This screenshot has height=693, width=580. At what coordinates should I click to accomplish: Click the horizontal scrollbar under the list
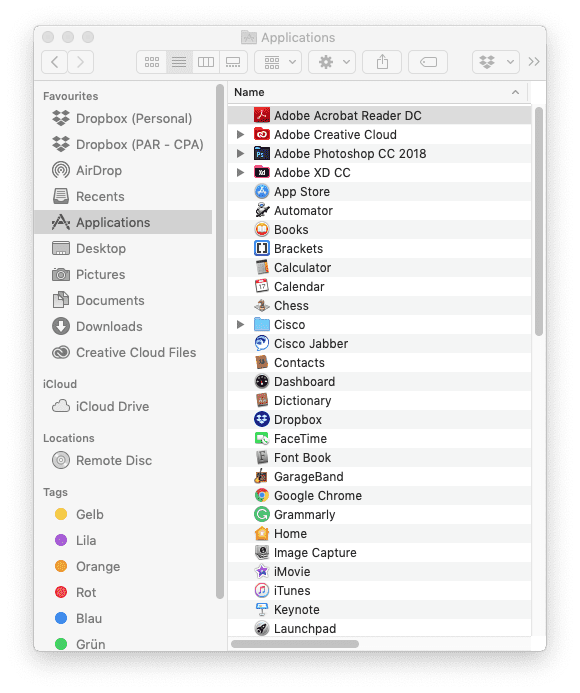[x=295, y=644]
